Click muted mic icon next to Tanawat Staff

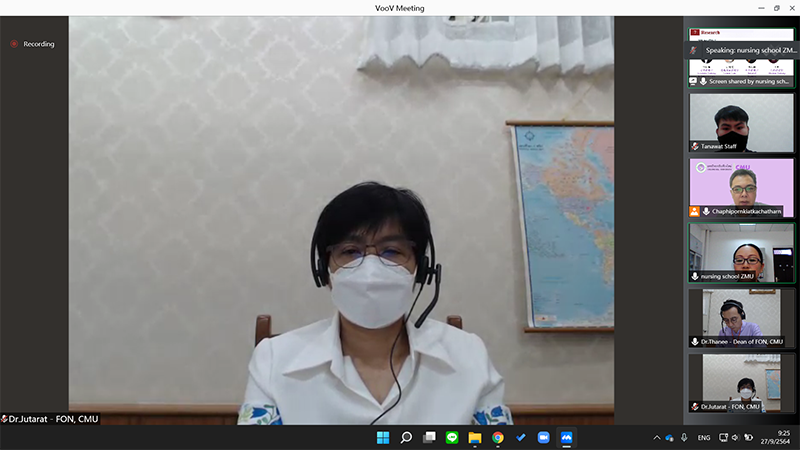[x=695, y=146]
